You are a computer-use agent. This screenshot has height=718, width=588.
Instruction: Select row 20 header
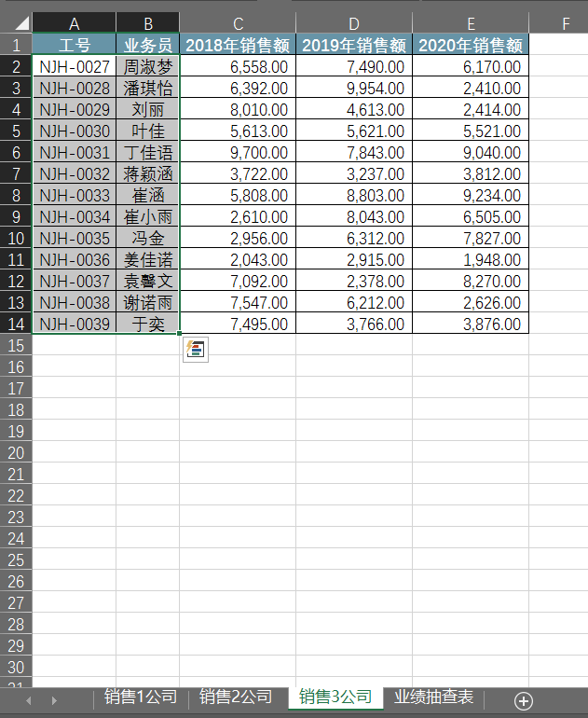click(16, 453)
